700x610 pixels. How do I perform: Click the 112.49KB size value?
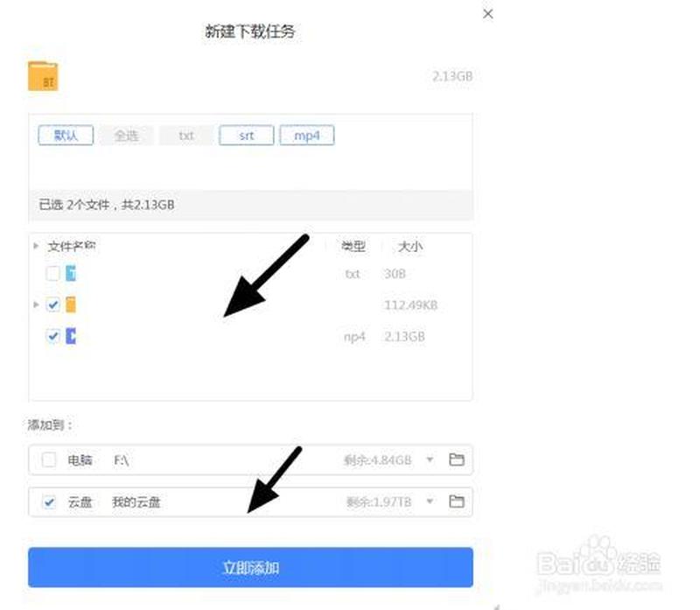tap(410, 305)
